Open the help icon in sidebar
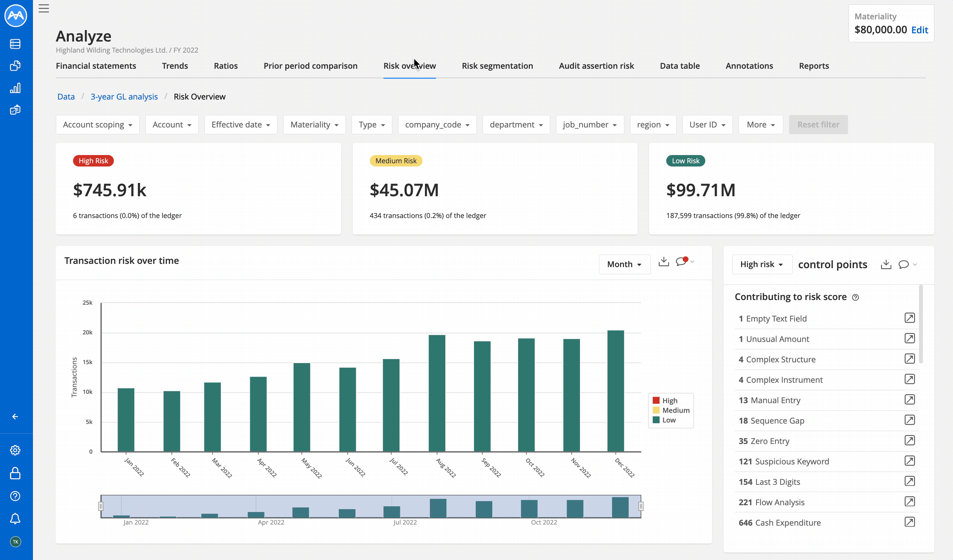953x560 pixels. point(15,496)
